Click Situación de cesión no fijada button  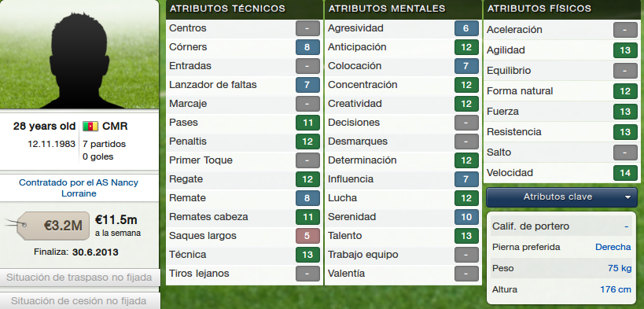click(79, 301)
